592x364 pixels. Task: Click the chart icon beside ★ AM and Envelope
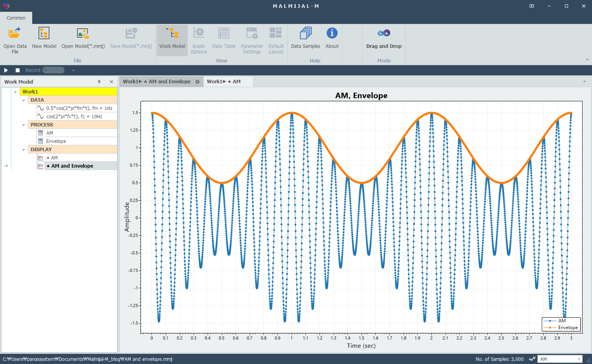coord(40,166)
